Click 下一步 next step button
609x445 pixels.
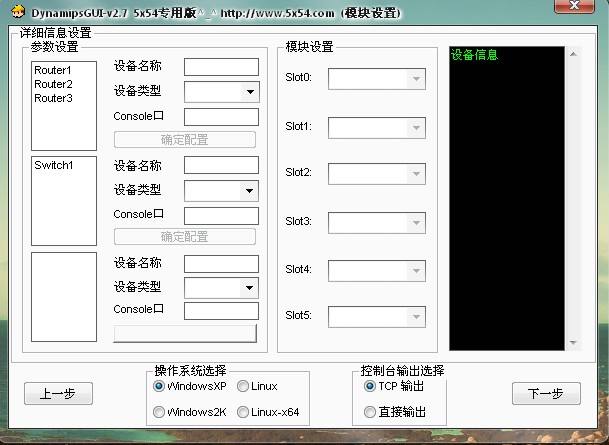pos(546,393)
